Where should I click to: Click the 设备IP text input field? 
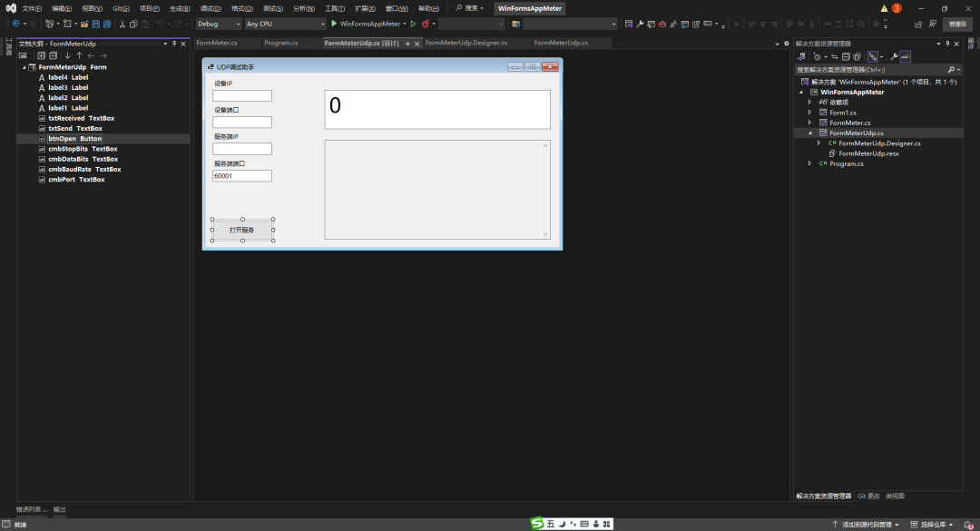point(242,95)
